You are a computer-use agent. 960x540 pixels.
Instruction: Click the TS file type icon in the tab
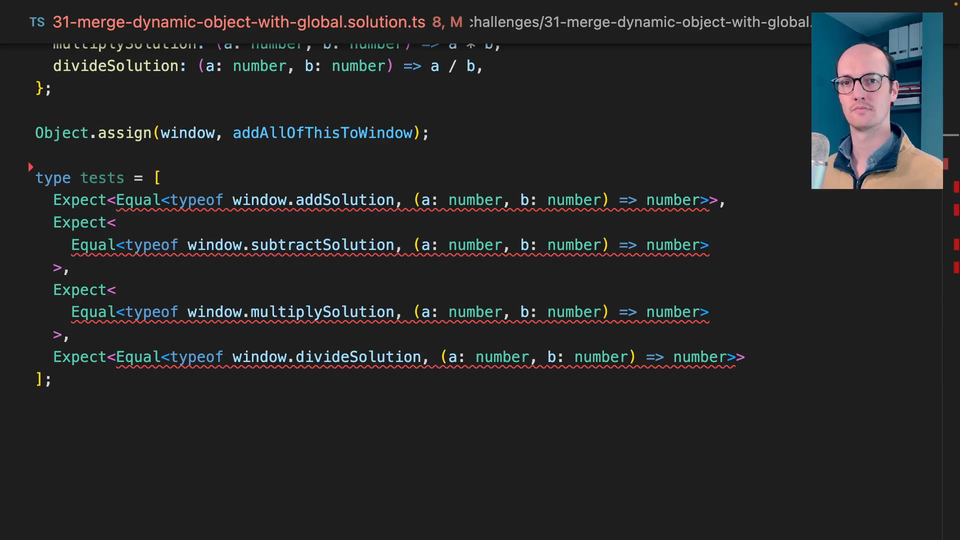point(37,21)
